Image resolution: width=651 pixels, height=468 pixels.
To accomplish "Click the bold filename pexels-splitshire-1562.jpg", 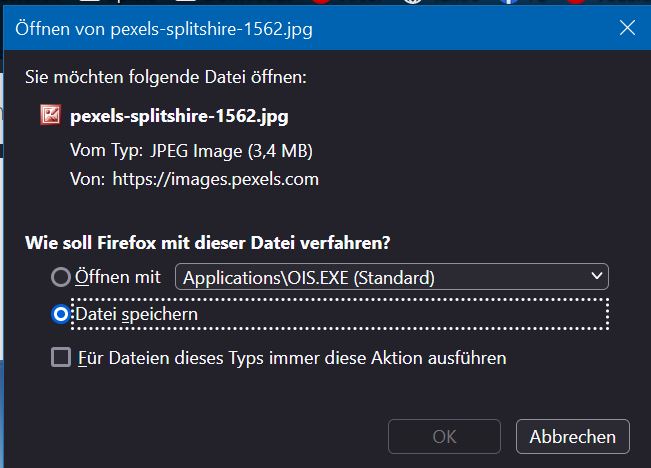I will click(179, 116).
